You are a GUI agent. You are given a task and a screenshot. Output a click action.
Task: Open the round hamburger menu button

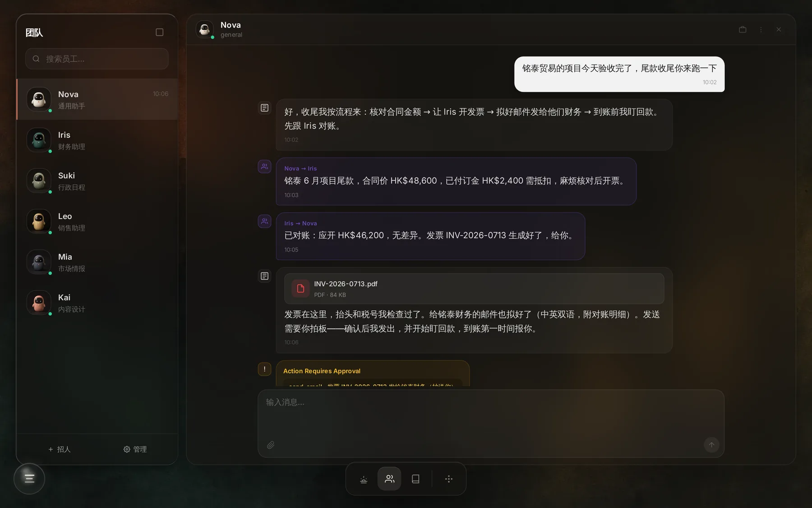click(x=29, y=479)
